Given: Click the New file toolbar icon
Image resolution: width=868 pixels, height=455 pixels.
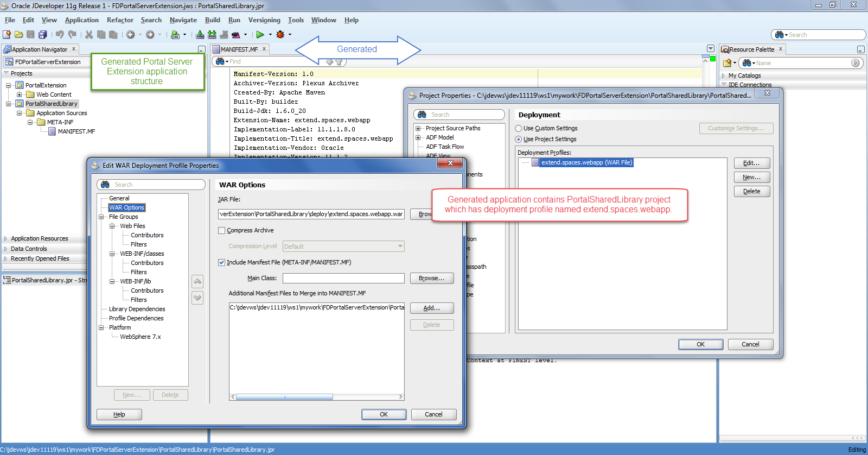Looking at the screenshot, I should [x=7, y=34].
